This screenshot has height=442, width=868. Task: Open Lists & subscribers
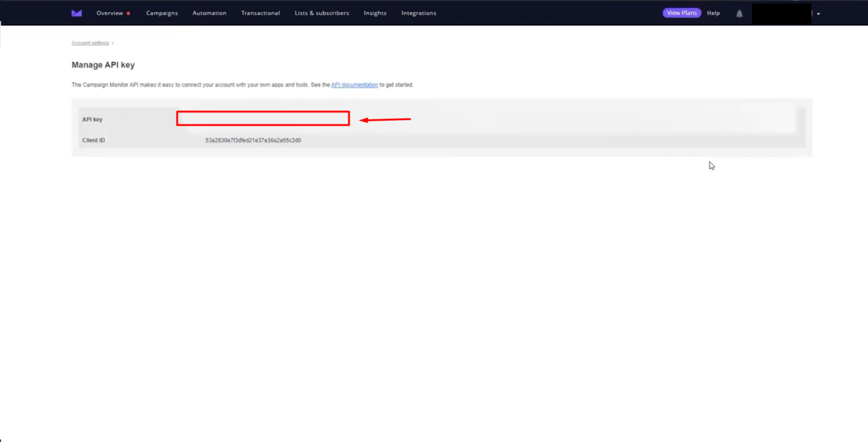(321, 13)
